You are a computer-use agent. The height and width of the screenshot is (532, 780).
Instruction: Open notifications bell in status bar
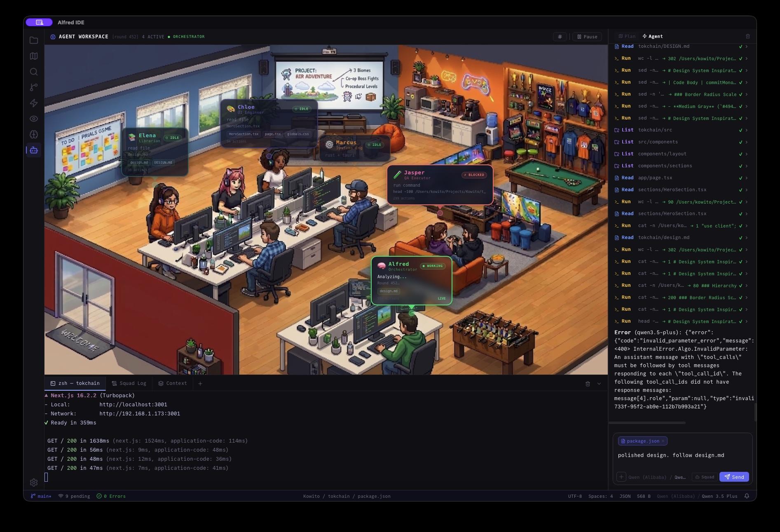[747, 496]
